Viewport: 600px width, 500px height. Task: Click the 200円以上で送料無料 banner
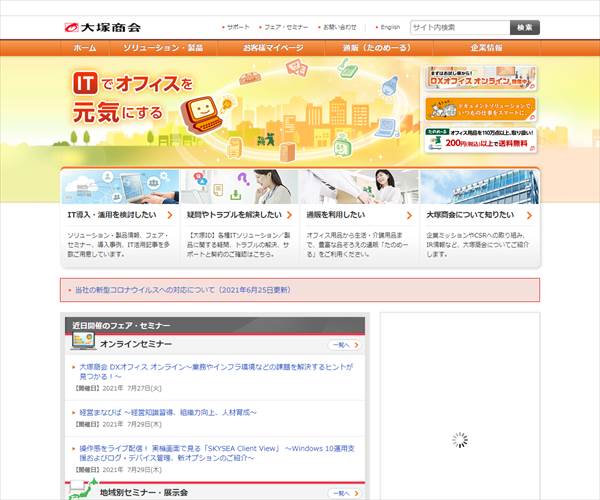(480, 140)
